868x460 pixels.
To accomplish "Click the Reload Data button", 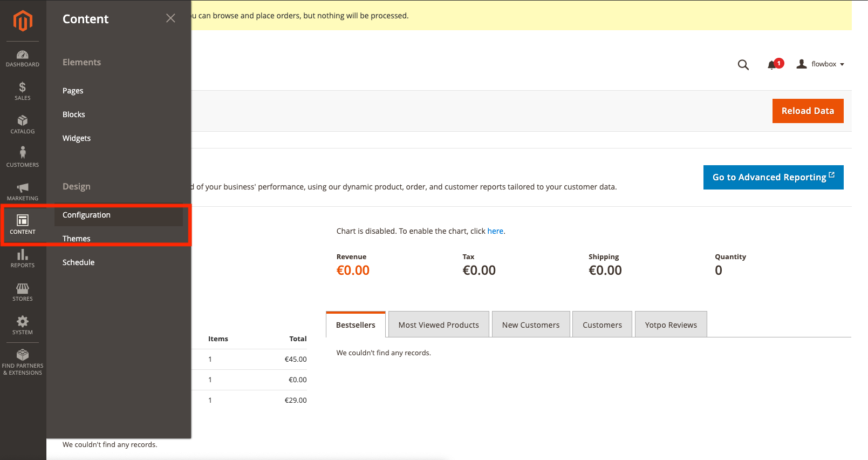I will (x=808, y=111).
